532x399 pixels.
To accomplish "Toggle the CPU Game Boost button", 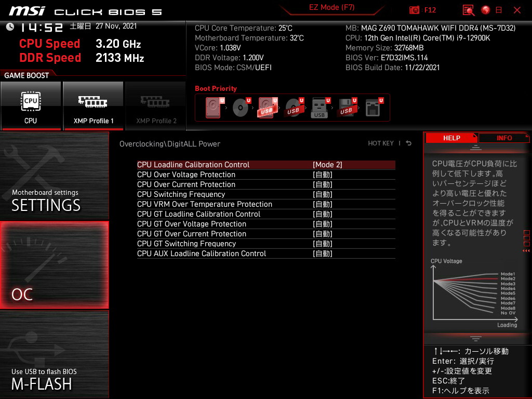I will tap(31, 105).
